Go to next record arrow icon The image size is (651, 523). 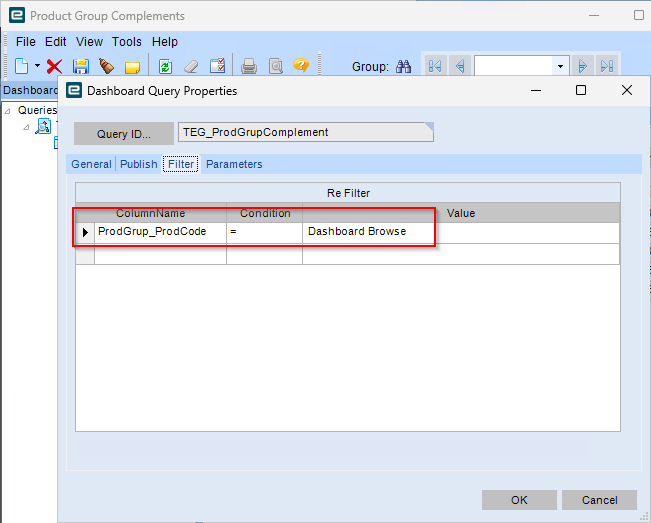582,66
